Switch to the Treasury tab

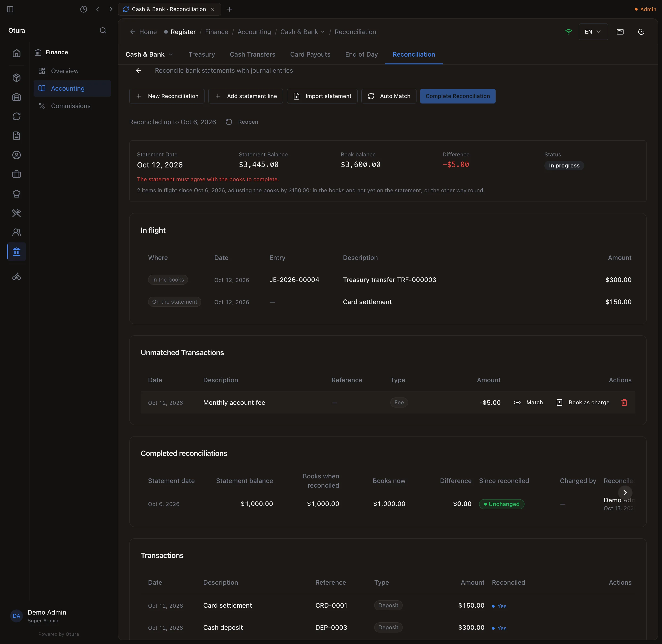click(202, 55)
